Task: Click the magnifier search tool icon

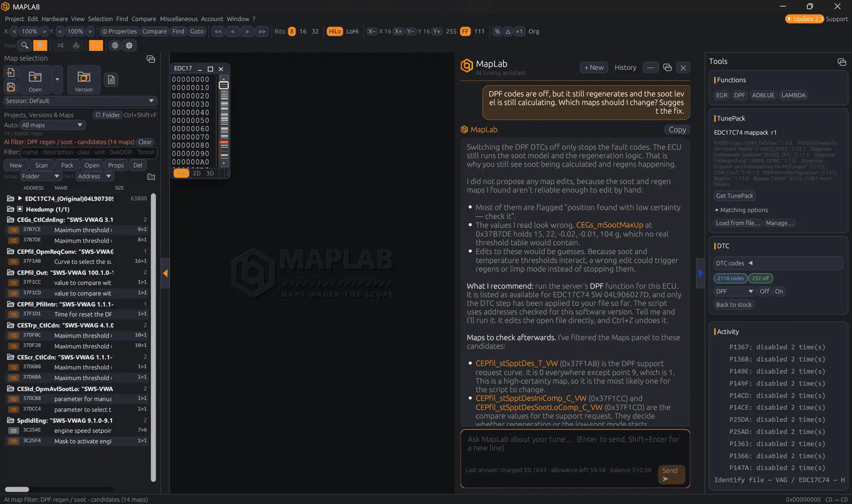Action: click(x=24, y=46)
